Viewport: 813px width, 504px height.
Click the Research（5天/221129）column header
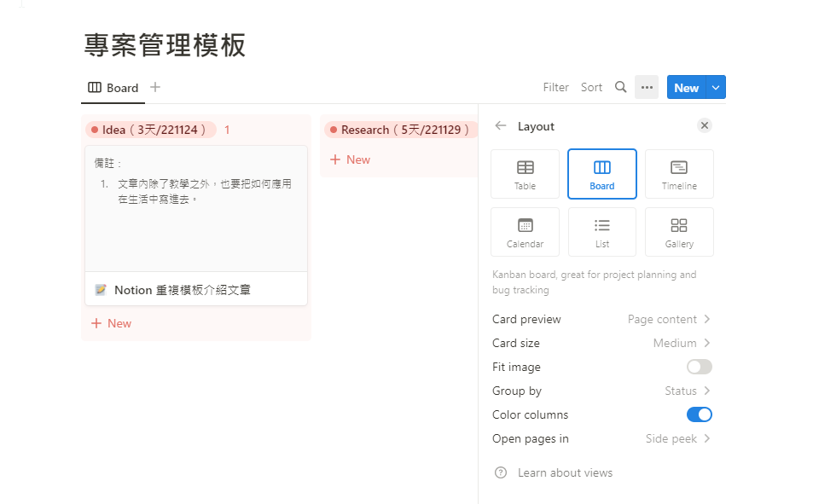(x=401, y=130)
